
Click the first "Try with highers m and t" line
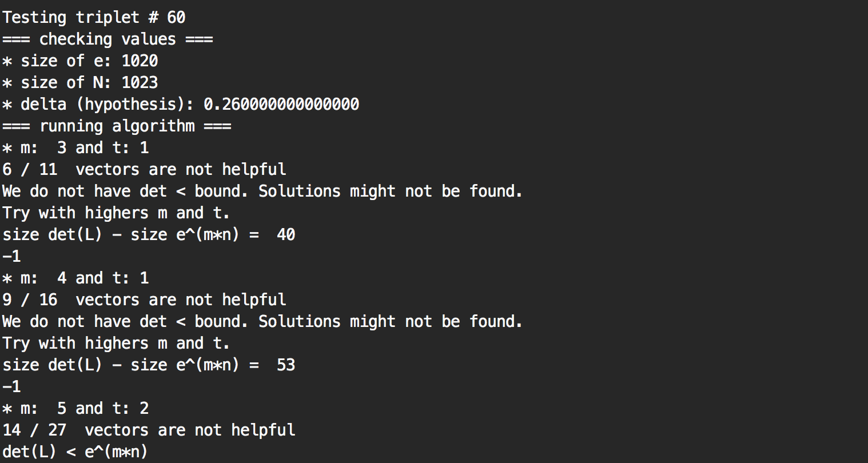point(116,213)
